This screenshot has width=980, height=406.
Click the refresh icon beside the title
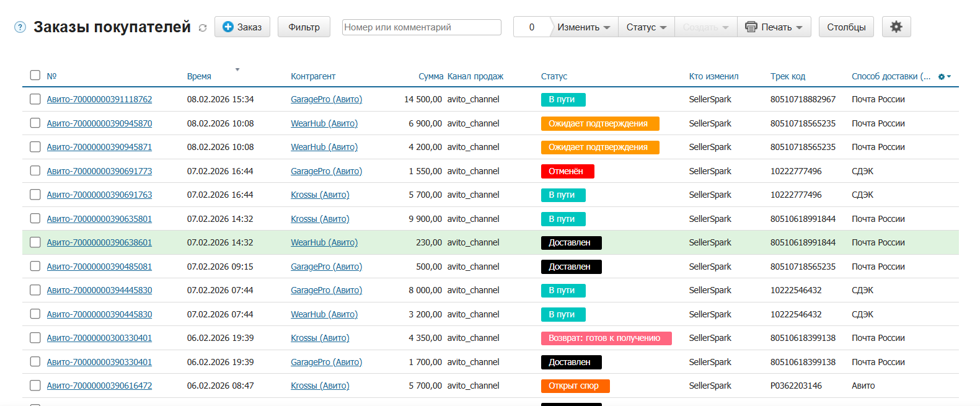203,28
